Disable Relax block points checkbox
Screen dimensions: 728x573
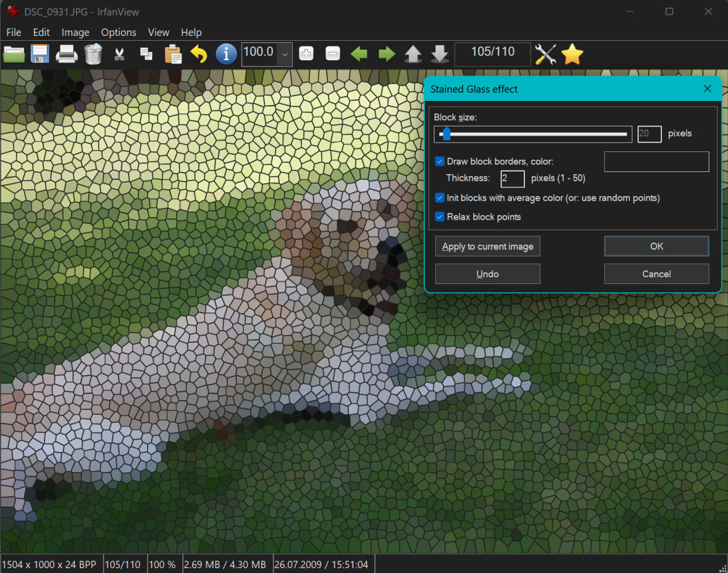pos(439,217)
